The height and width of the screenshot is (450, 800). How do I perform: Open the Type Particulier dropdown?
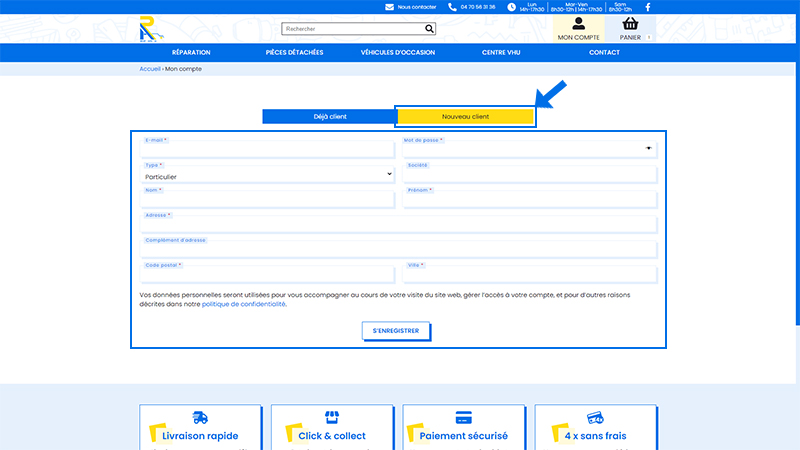[268, 176]
